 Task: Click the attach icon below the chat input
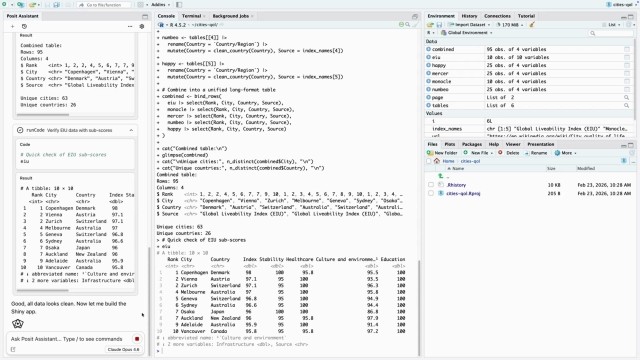click(x=13, y=349)
